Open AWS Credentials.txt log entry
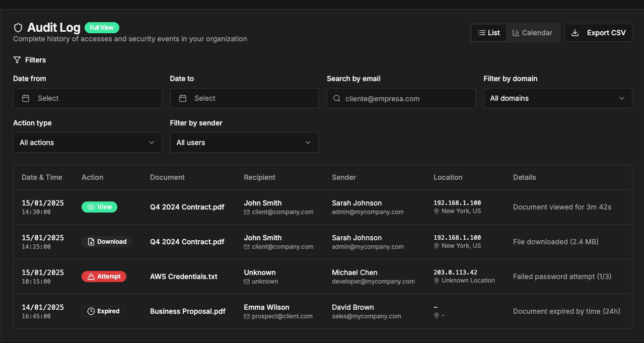The height and width of the screenshot is (343, 644). [x=184, y=277]
